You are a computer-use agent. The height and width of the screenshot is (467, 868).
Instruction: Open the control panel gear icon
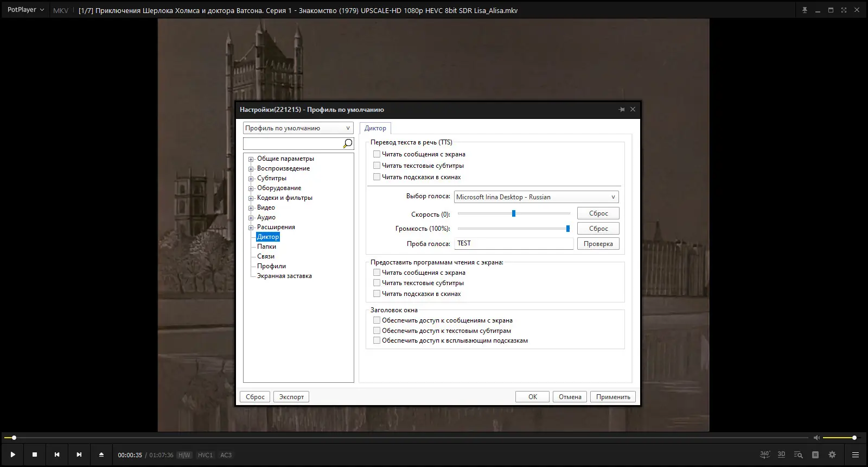pos(832,455)
